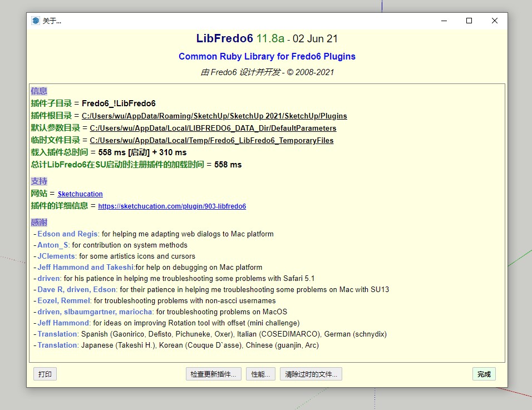Click the Anton_S credit name
Viewport: 532px width, 410px height.
coord(53,245)
